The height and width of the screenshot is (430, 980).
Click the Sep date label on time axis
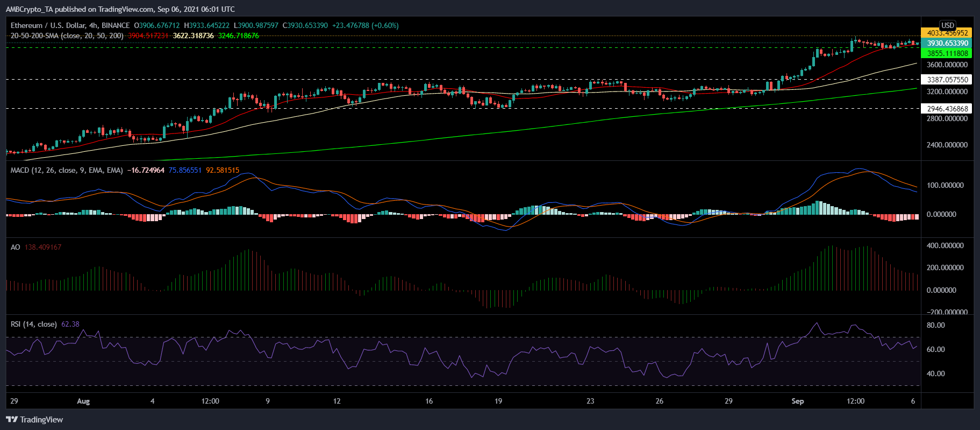[x=798, y=401]
